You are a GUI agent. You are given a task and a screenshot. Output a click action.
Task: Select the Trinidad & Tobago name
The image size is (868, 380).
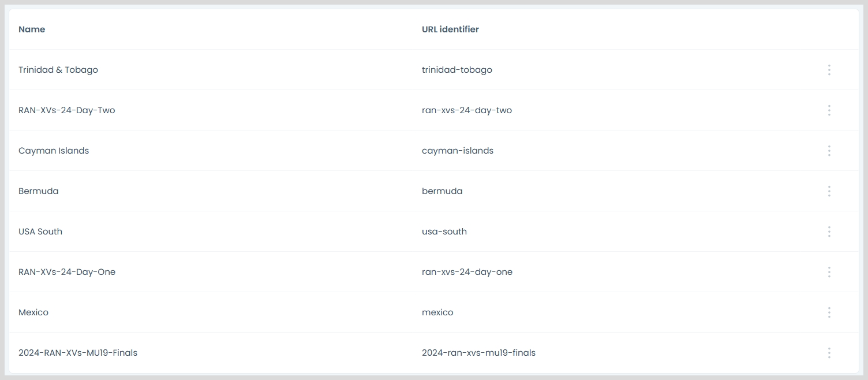58,70
